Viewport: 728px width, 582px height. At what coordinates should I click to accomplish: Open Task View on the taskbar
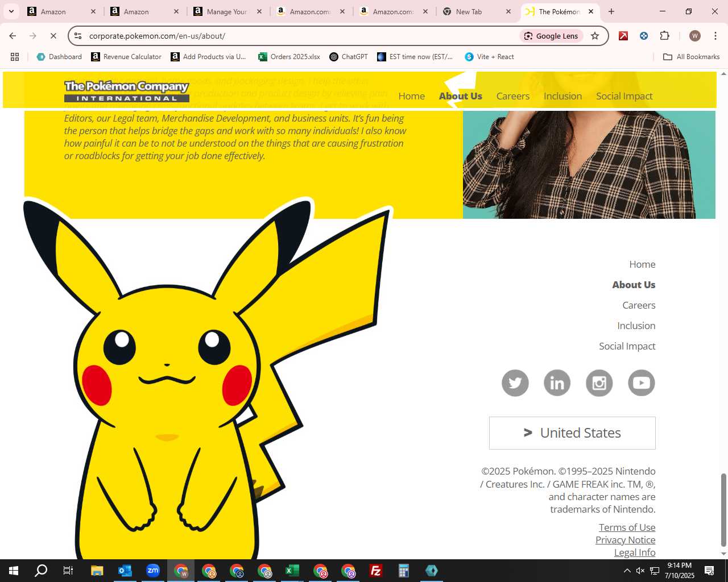[x=68, y=571]
